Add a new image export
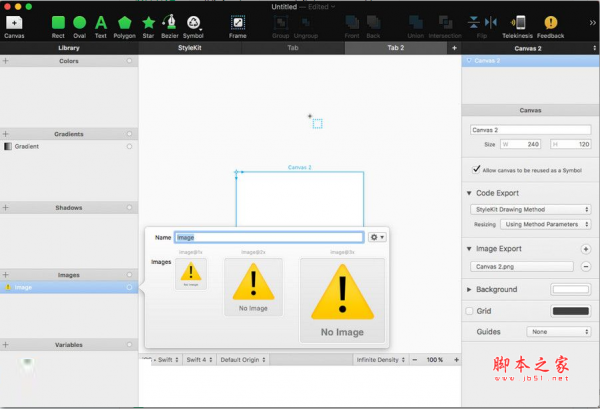 click(x=585, y=248)
